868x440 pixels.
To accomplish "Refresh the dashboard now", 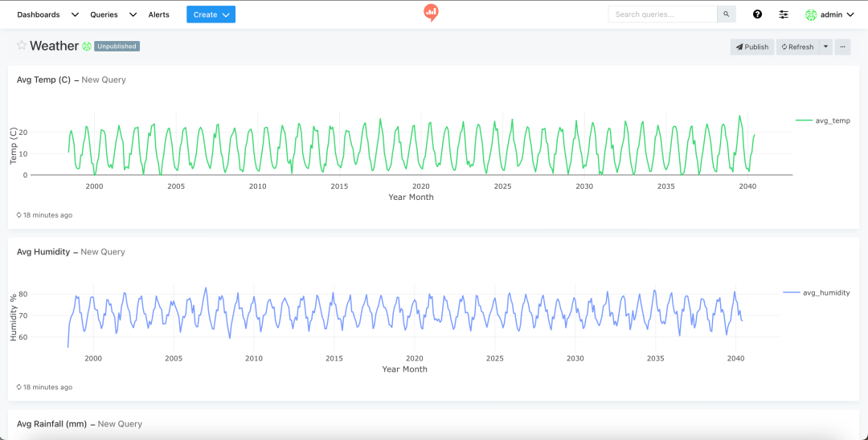I will (798, 47).
